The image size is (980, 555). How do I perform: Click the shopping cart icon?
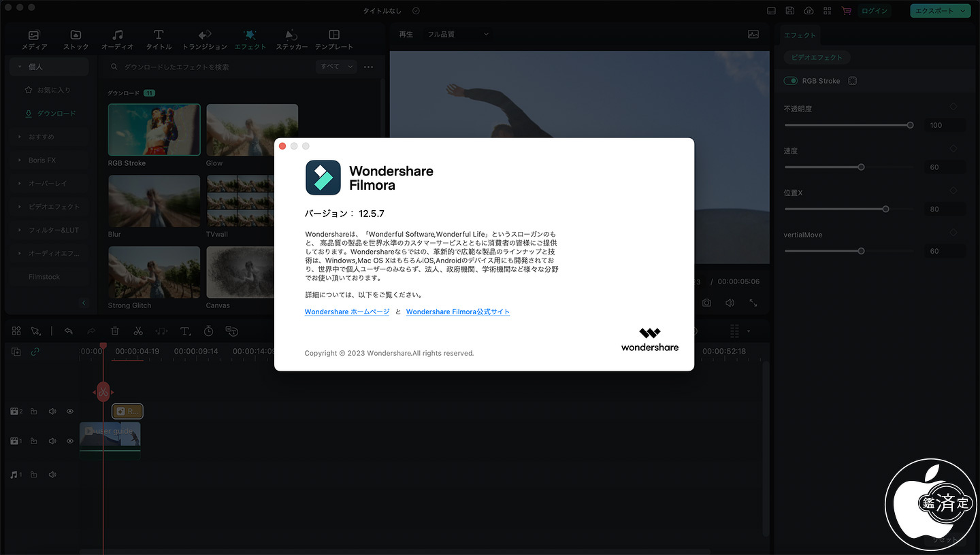pos(847,11)
